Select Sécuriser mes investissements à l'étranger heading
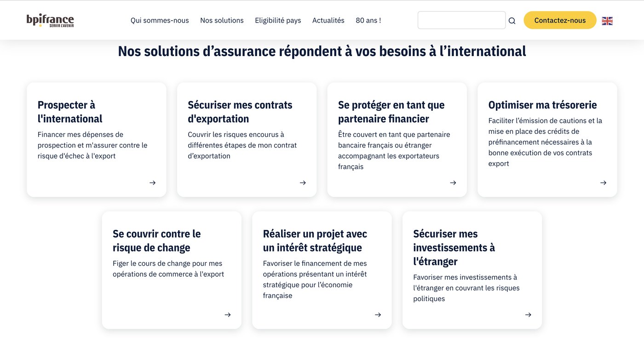The width and height of the screenshot is (644, 348). click(x=454, y=248)
